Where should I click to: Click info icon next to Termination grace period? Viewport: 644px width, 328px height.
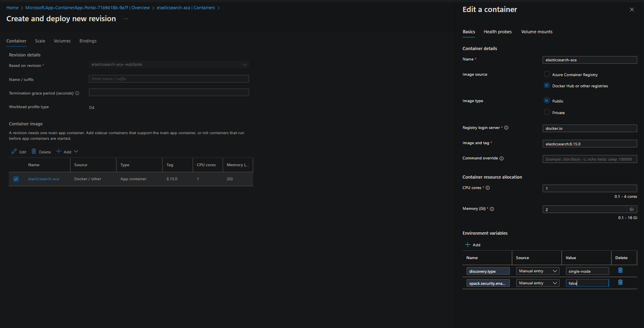coord(77,93)
